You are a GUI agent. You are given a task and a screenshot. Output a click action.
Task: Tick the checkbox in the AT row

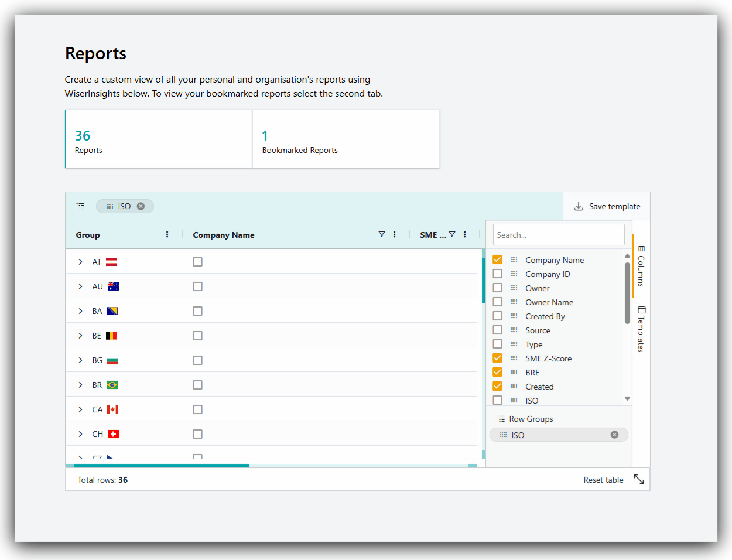(x=197, y=262)
